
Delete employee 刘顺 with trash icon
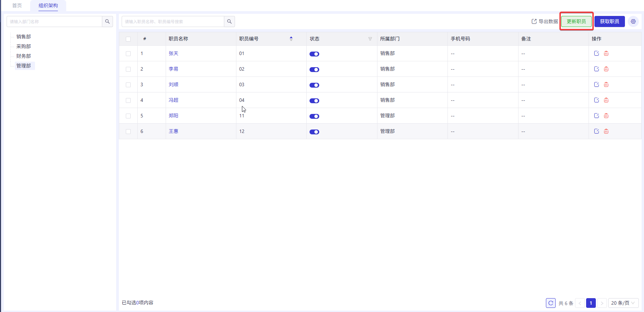[606, 84]
